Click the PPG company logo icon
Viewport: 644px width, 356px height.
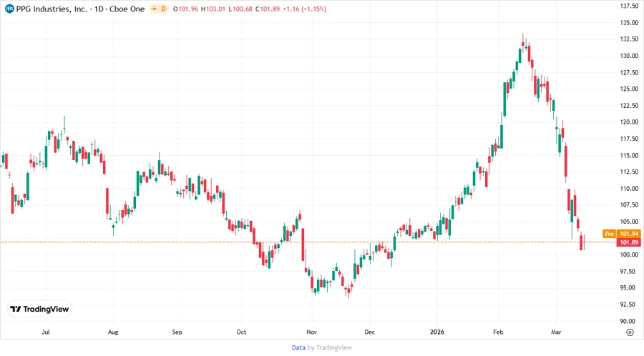pos(9,9)
